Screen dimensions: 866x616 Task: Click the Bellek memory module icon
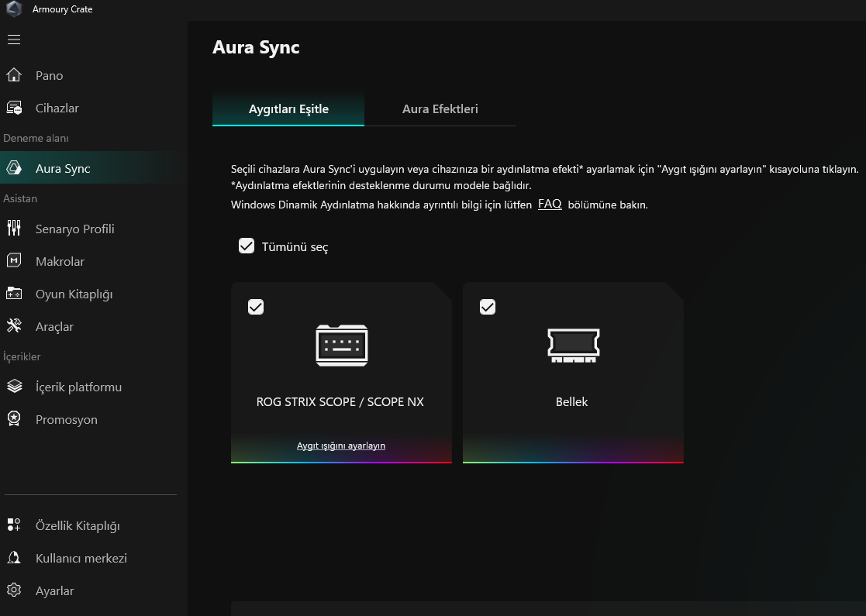(573, 345)
